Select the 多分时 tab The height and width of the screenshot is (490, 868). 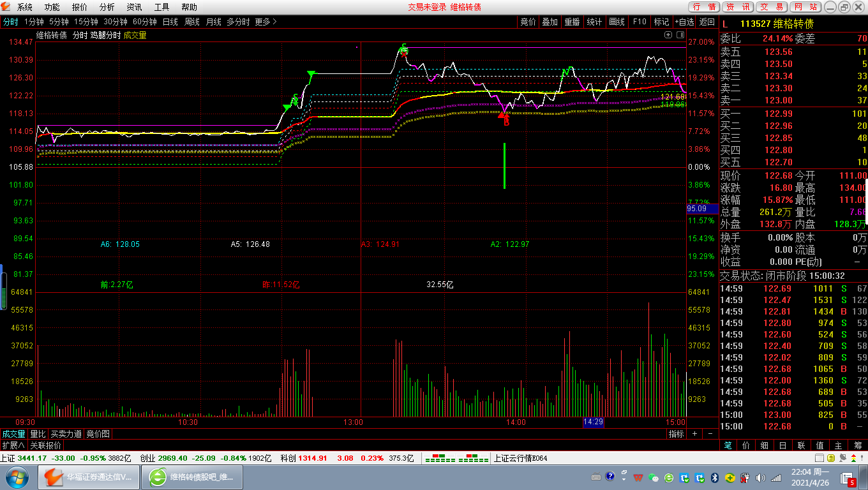point(238,22)
